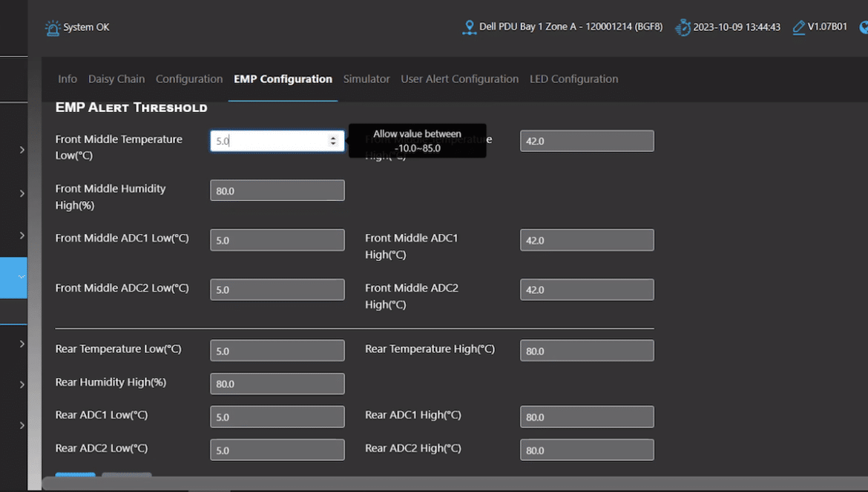Click into the Front Middle ADC2 Low field

click(277, 289)
